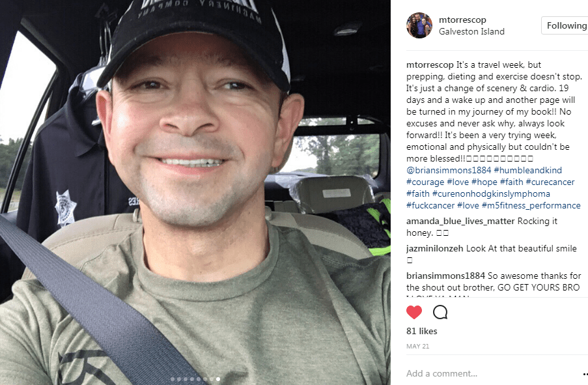Open the mtorrescop username in header
Viewport: 588px width, 385px height.
(462, 20)
